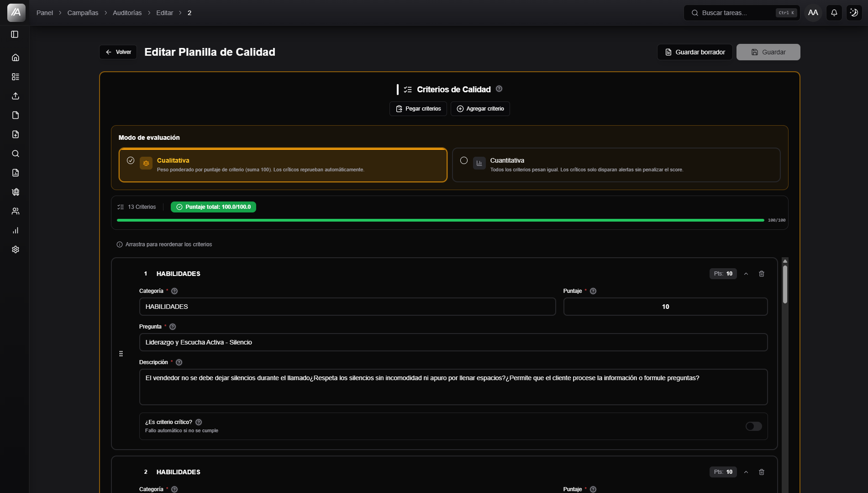Enable the criterio crítico switch

(x=753, y=426)
